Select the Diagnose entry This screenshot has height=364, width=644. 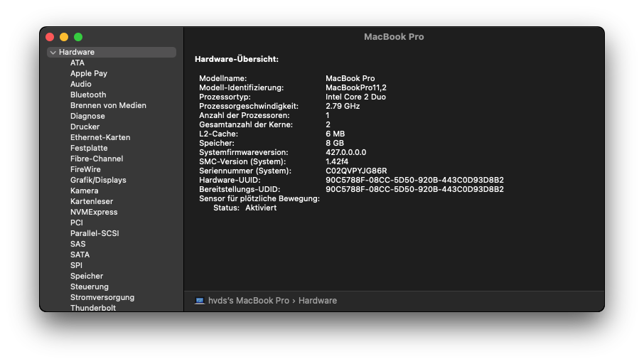[x=87, y=117]
